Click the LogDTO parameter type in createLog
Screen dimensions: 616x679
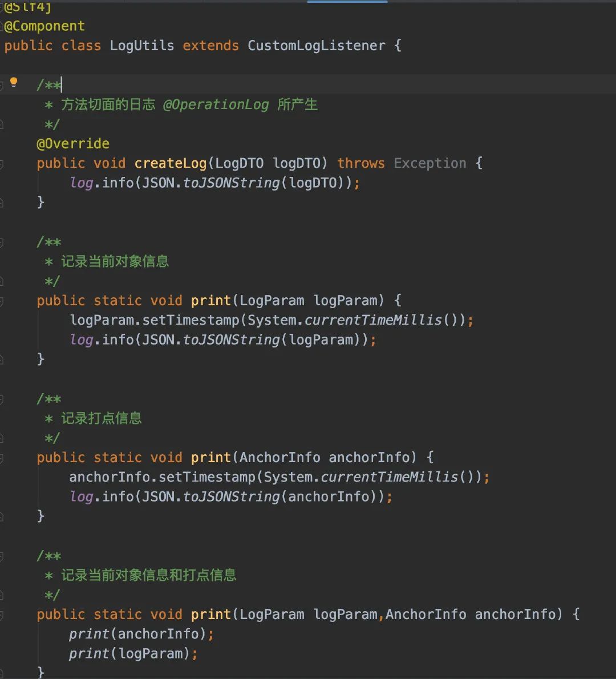tap(240, 163)
